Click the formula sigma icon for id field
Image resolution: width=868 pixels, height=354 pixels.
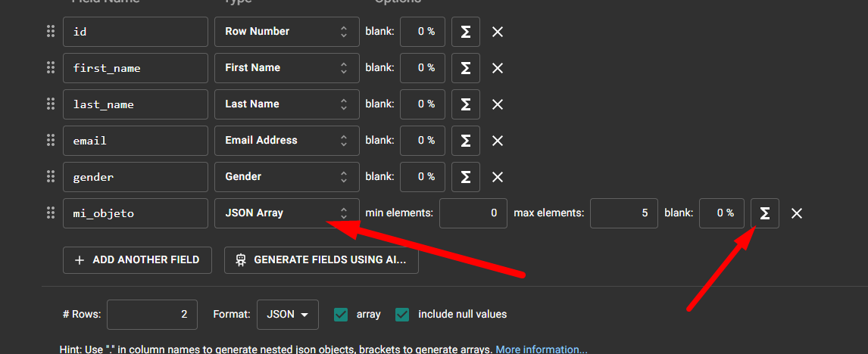click(x=466, y=32)
